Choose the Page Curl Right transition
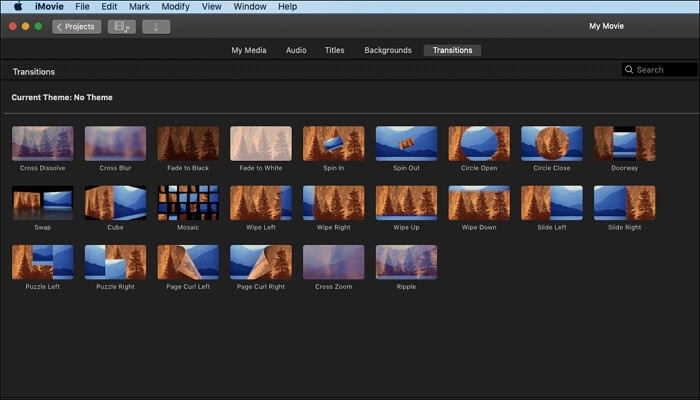The width and height of the screenshot is (700, 400). tap(261, 262)
